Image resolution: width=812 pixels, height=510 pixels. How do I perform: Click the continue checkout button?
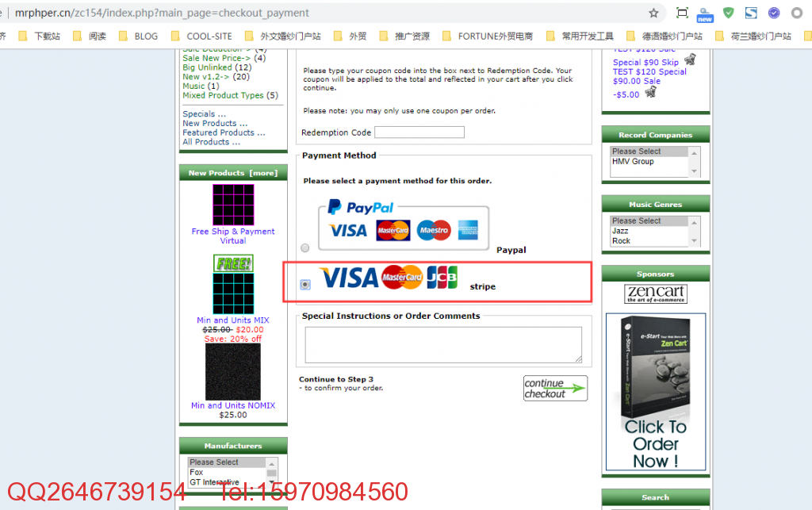(555, 389)
